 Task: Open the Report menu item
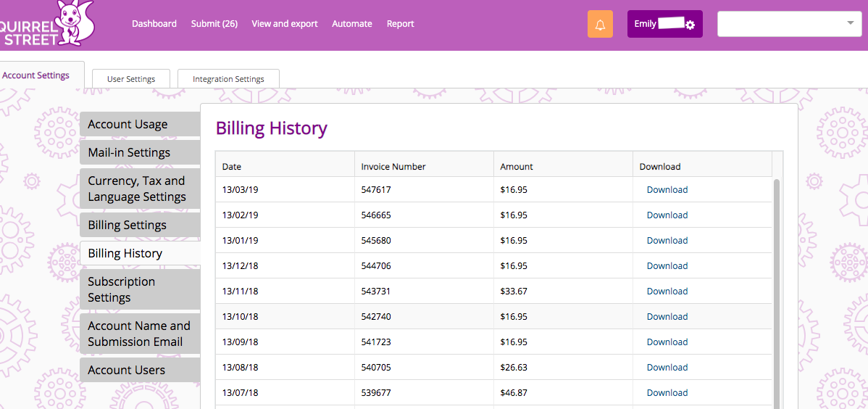tap(400, 24)
